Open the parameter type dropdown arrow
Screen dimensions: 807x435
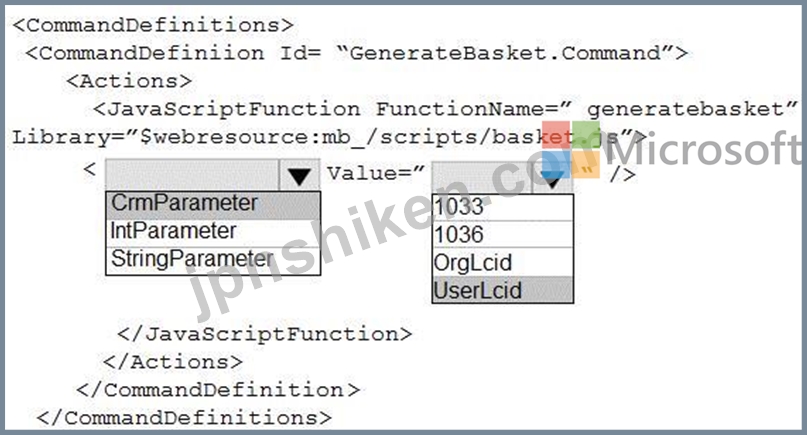[x=299, y=176]
